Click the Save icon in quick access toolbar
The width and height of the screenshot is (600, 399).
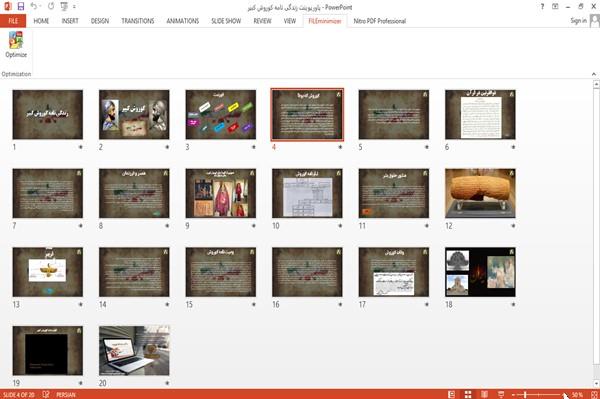pos(21,6)
